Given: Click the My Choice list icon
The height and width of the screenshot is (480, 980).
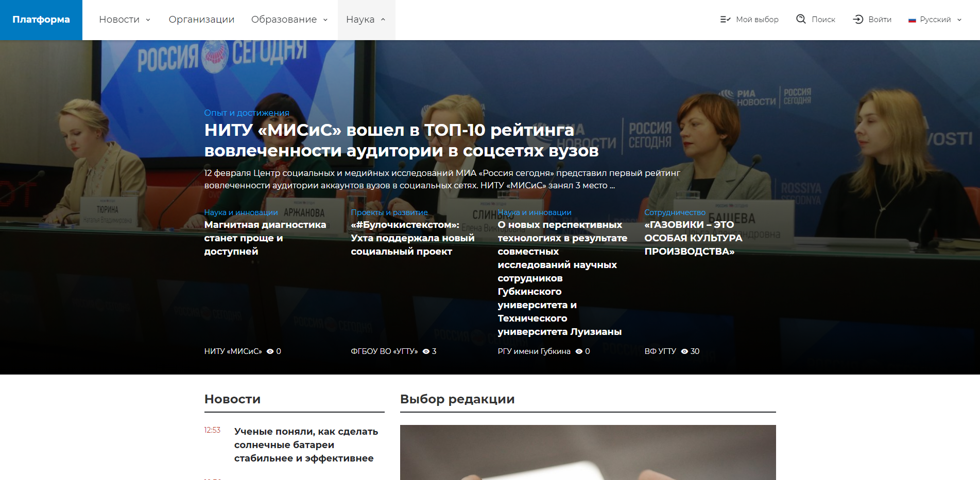Looking at the screenshot, I should 725,20.
